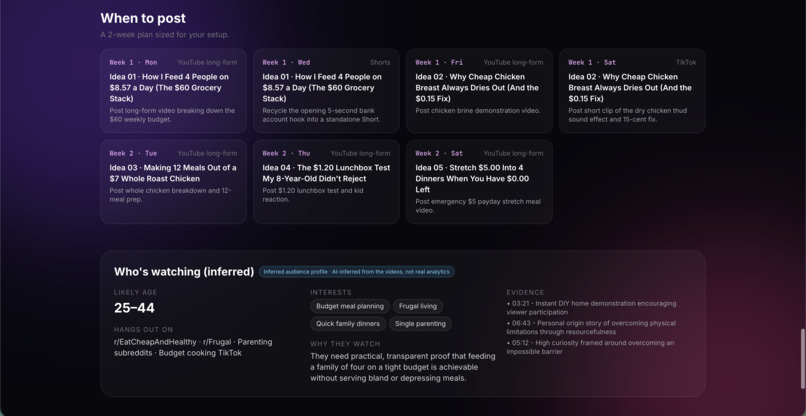Click the likely age value 25–44

[x=134, y=308]
